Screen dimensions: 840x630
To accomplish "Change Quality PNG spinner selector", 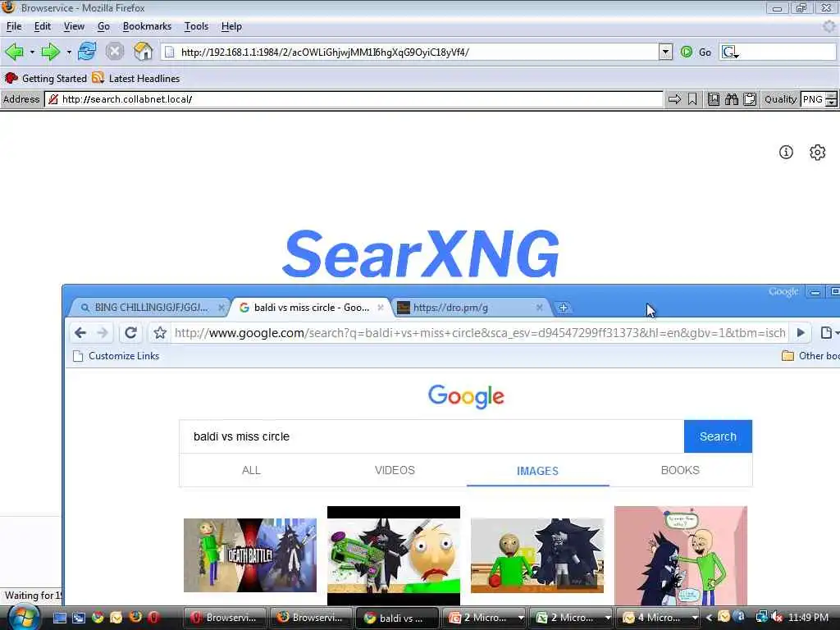I will pyautogui.click(x=831, y=99).
